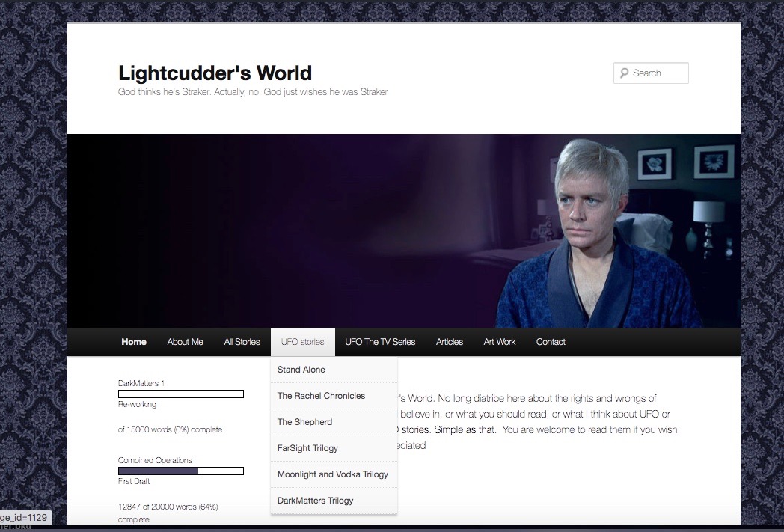Choose Stand Alone from the dropdown
This screenshot has width=784, height=532.
[x=334, y=370]
